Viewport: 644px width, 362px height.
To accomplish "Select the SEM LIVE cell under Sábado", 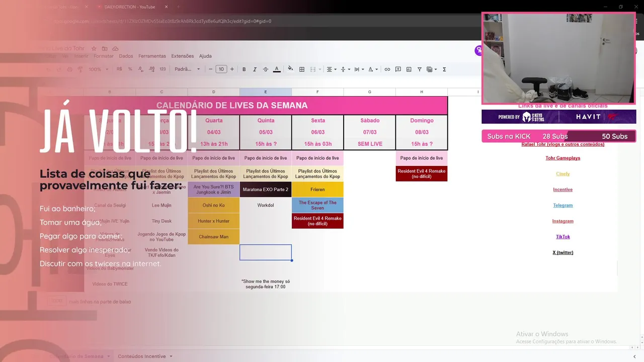I will point(370,144).
